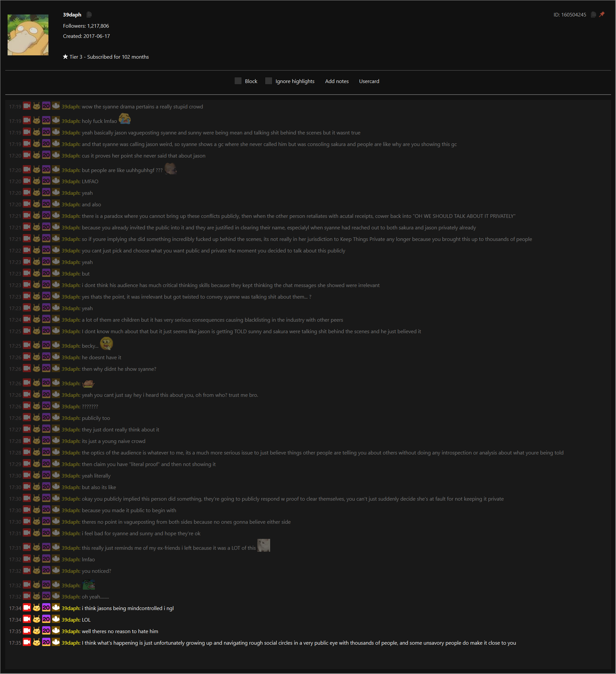This screenshot has width=616, height=674.
Task: Open the Usercard link
Action: [x=369, y=81]
